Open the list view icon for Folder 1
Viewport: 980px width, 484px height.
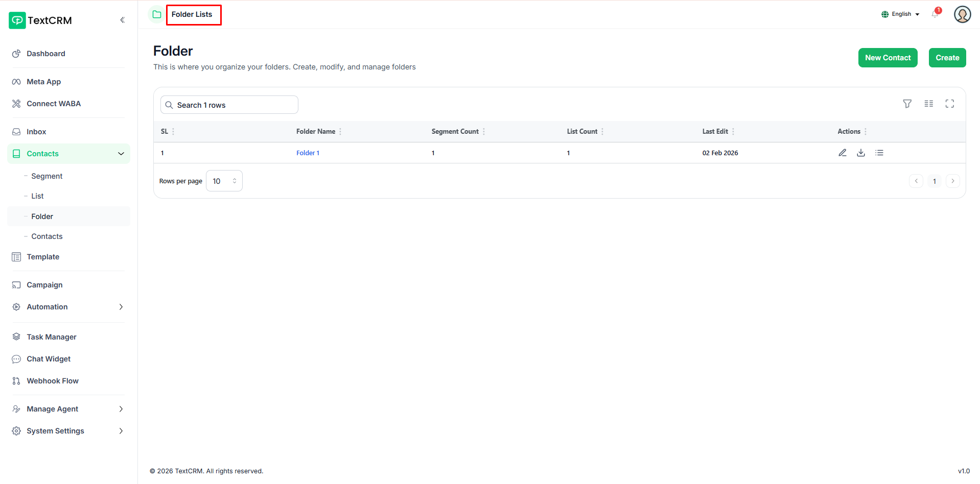(x=879, y=153)
